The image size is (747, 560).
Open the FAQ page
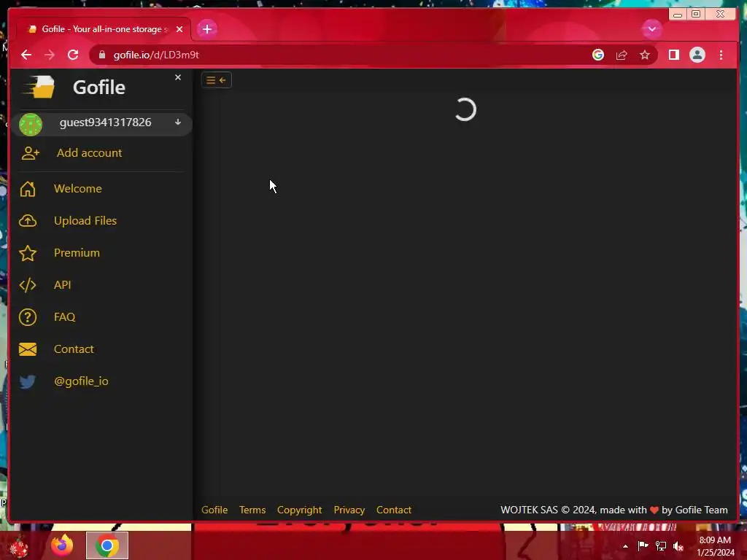point(64,317)
